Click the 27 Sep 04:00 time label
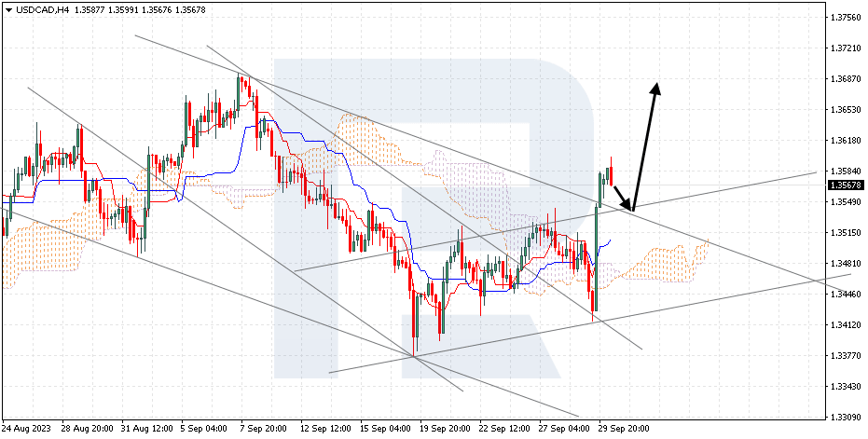The height and width of the screenshot is (439, 868). [x=566, y=429]
